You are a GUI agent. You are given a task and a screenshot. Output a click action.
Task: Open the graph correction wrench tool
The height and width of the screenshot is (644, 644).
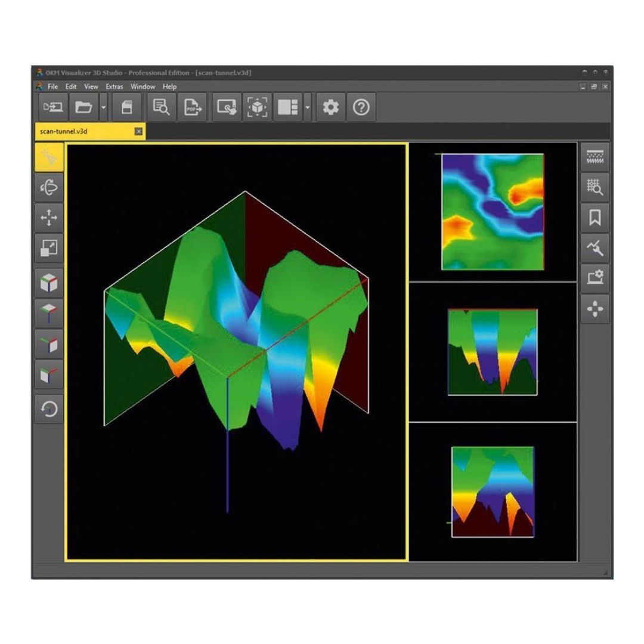pyautogui.click(x=595, y=248)
